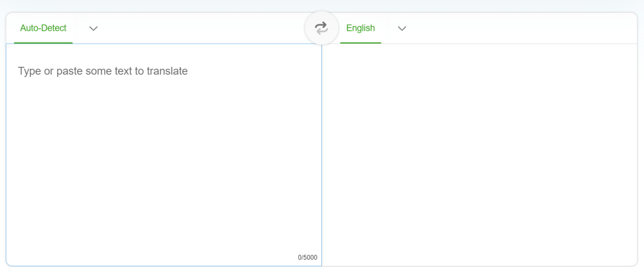Screen dimensions: 644x267
Task: Select the English target language tab
Action: pos(361,28)
